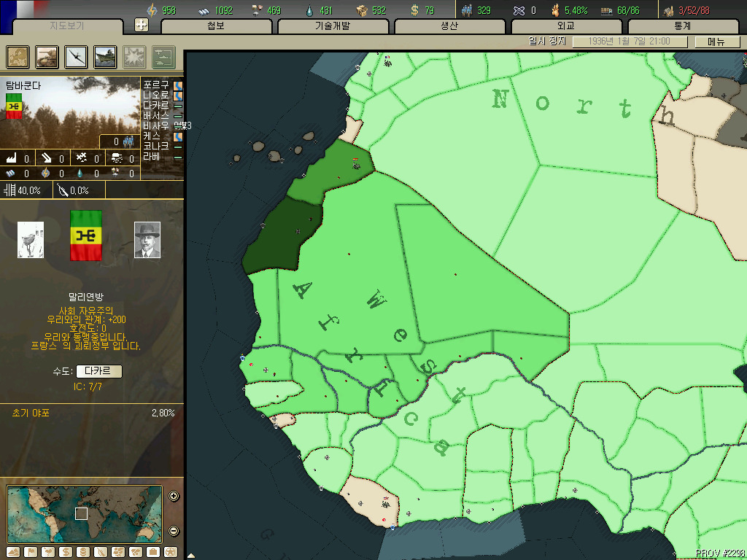
Task: Click the dissent fire icon in top bar
Action: coord(555,10)
